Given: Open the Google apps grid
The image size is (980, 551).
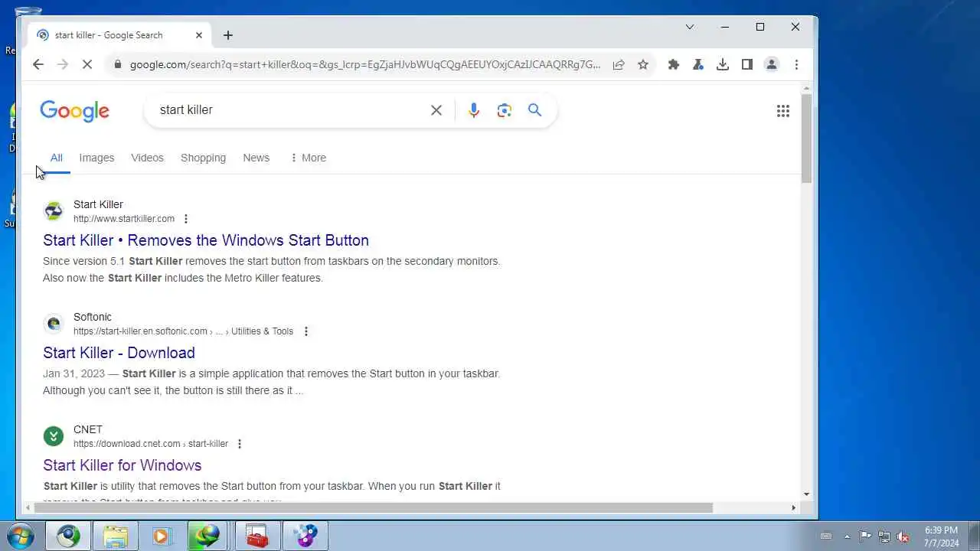Looking at the screenshot, I should [x=783, y=111].
